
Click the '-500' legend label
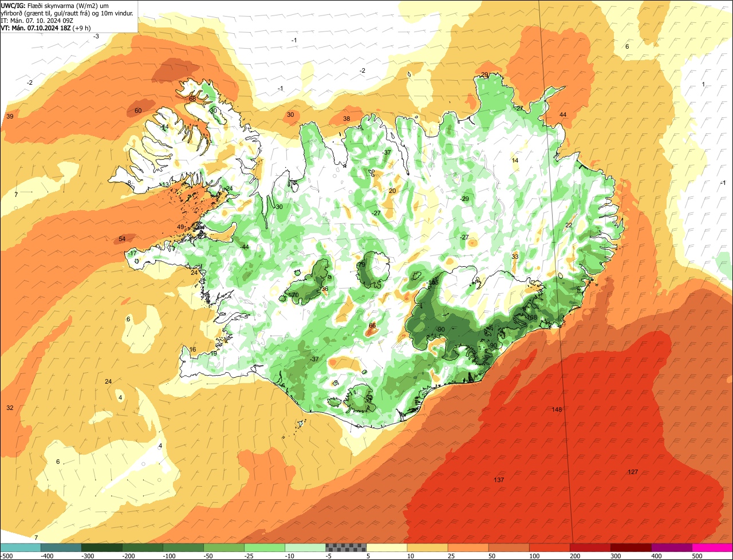click(6, 556)
